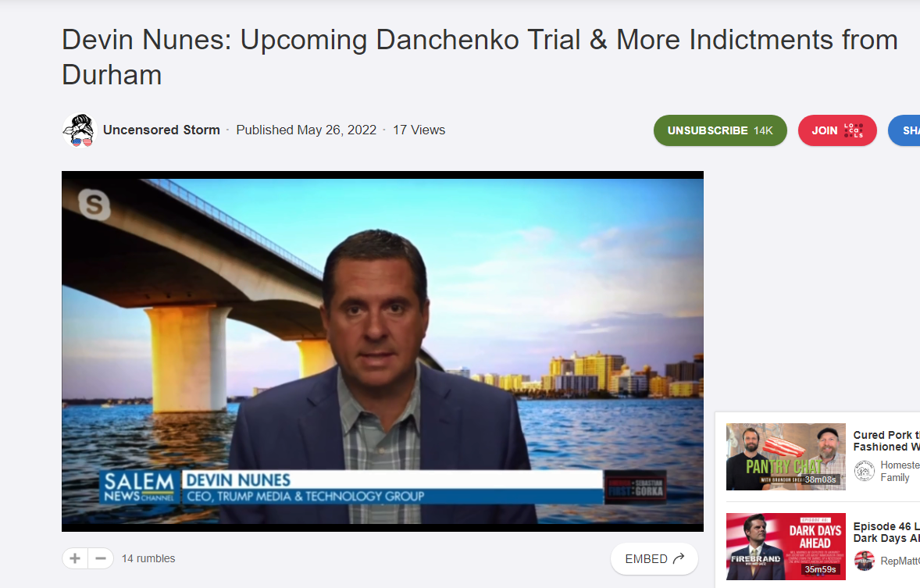Open the Dark Days Ahead video thumbnail
The width and height of the screenshot is (920, 588).
click(786, 547)
